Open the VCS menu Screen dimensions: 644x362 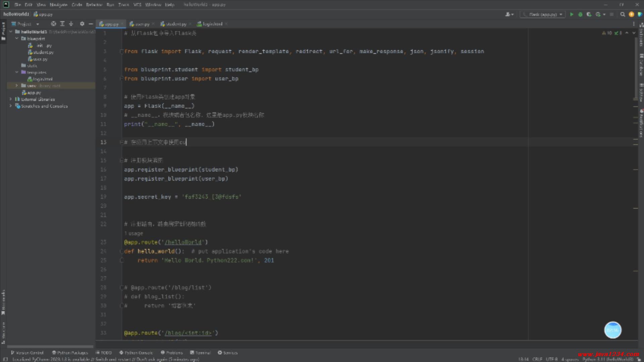[137, 5]
